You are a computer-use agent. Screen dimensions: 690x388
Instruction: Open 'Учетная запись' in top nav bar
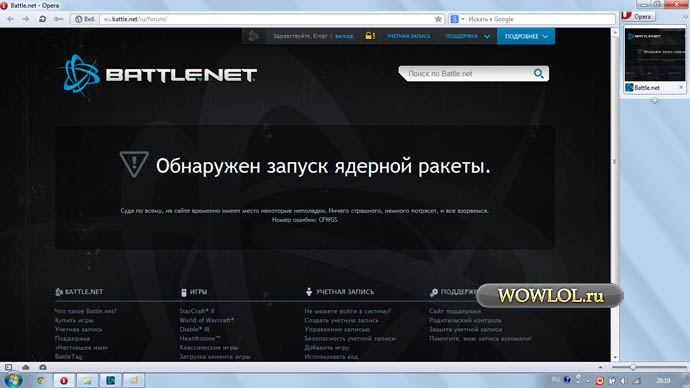[409, 36]
